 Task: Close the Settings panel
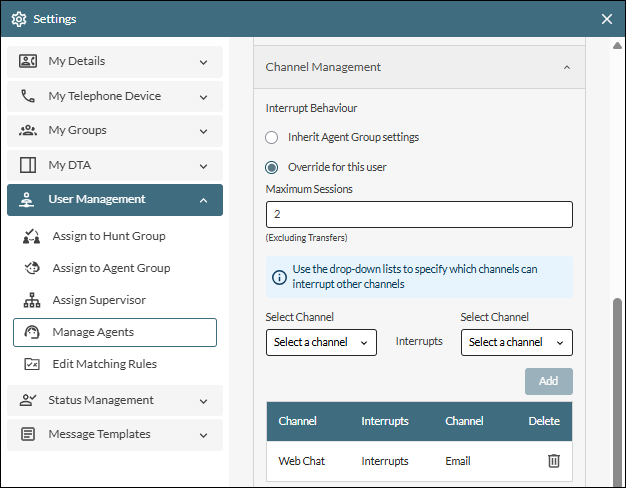606,19
